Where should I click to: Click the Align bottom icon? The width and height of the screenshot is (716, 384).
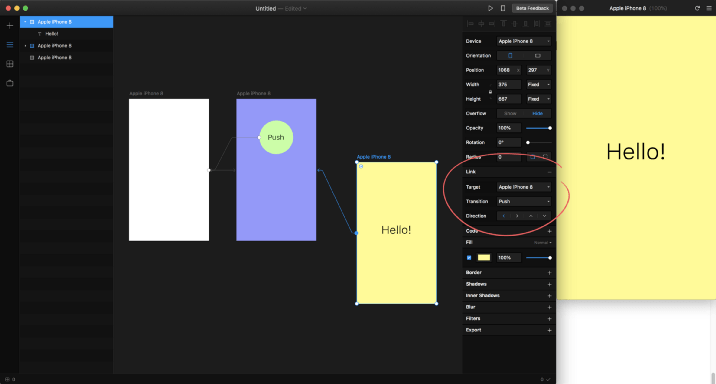click(526, 24)
